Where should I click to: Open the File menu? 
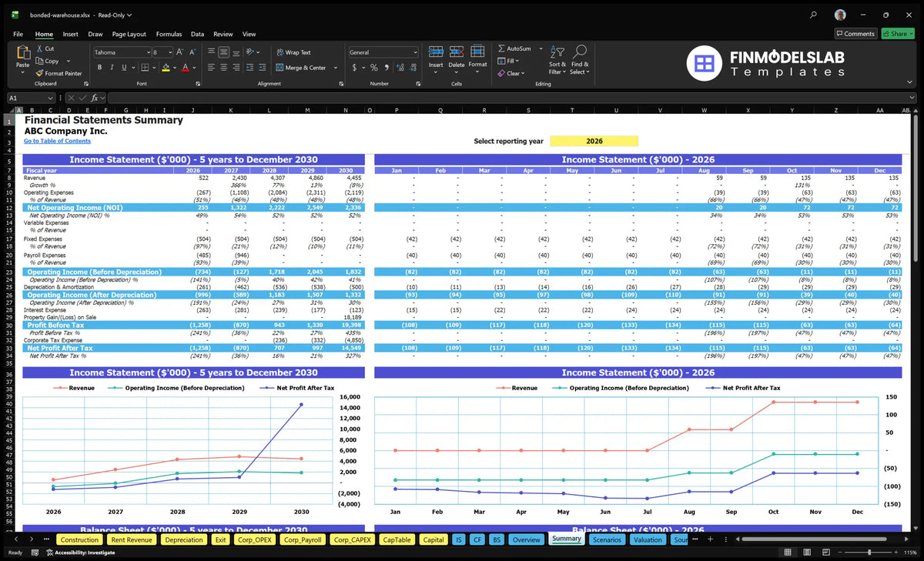(18, 34)
